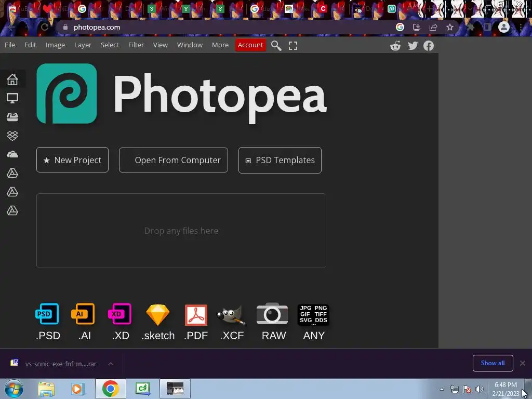532x399 pixels.
Task: Click Open From Computer button
Action: pos(174,160)
